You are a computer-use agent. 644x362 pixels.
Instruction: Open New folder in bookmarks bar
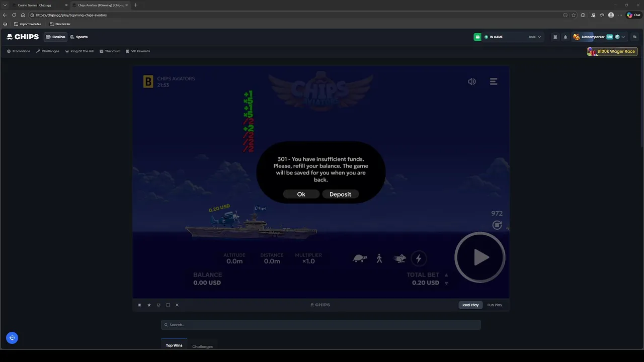pyautogui.click(x=60, y=24)
